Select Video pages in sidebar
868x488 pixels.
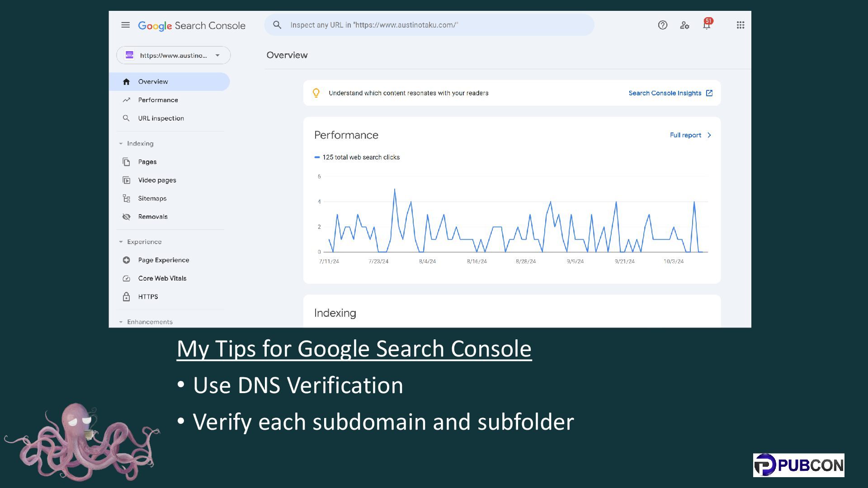click(x=157, y=180)
